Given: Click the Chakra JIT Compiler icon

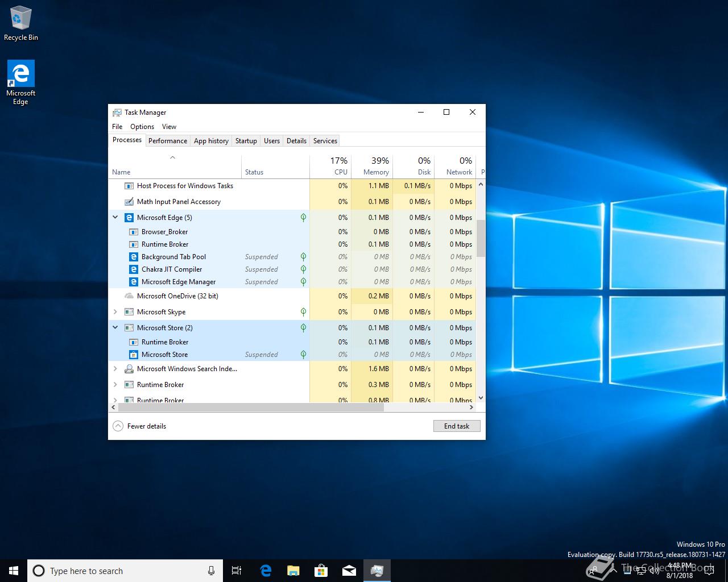Looking at the screenshot, I should tap(134, 269).
